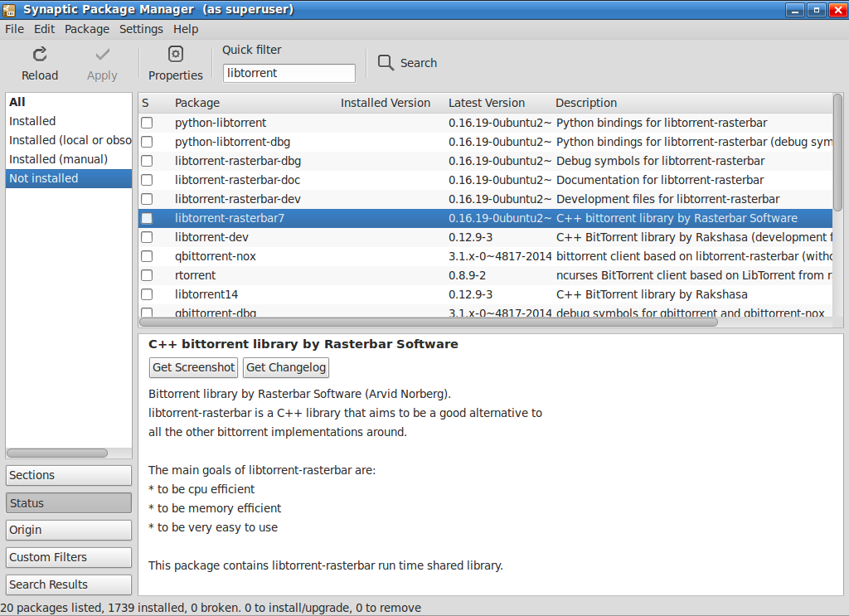
Task: Open the Help menu
Action: tap(186, 29)
